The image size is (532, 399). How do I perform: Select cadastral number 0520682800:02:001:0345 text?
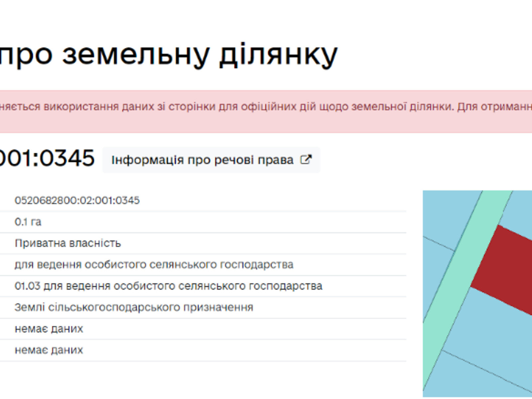point(77,200)
